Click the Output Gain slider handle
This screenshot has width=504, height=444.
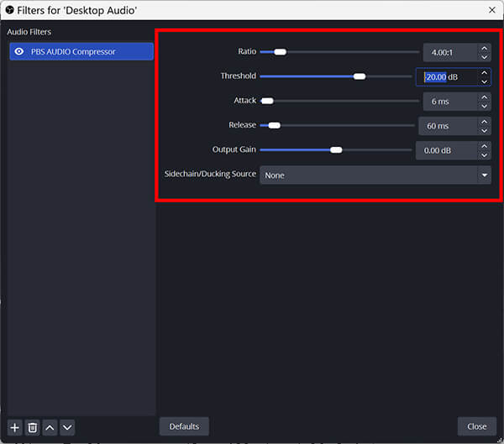tap(336, 150)
